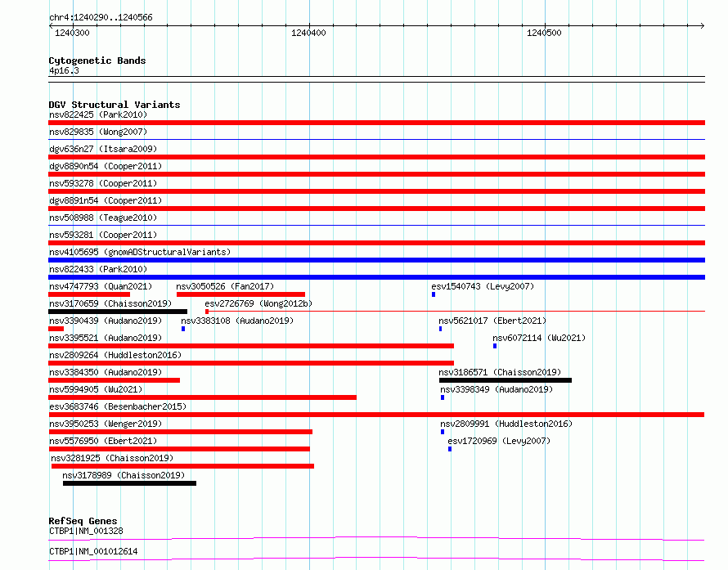Click the thick blue bar under nsv4105695

[376, 260]
